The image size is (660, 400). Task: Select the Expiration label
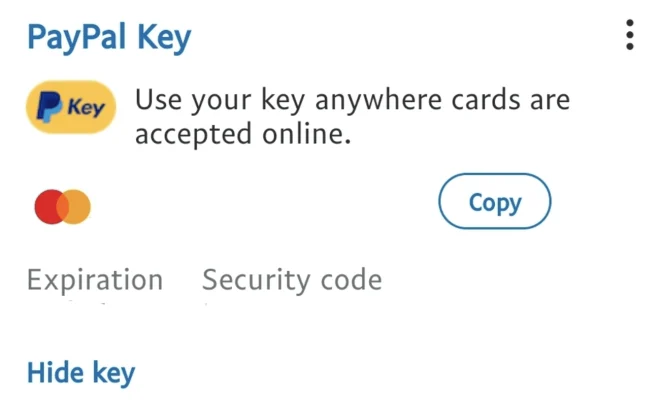pos(95,280)
